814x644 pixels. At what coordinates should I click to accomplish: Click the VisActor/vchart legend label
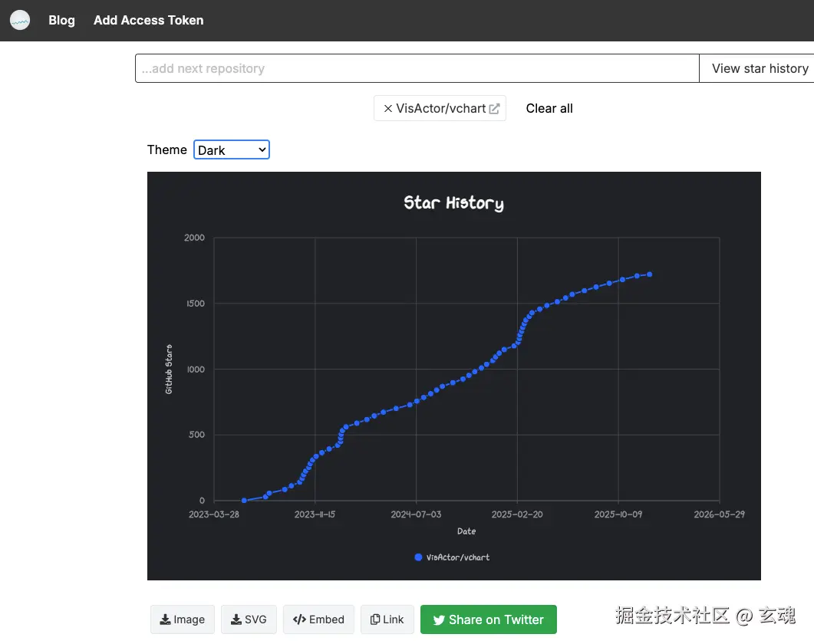(458, 557)
